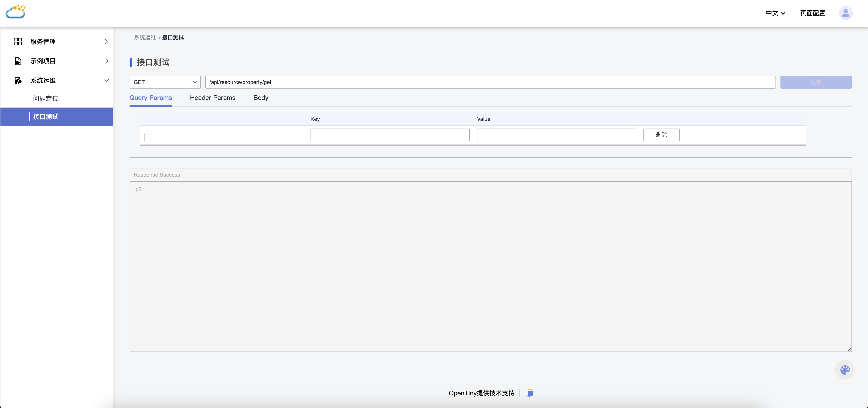Click the 系统运维 edit icon
This screenshot has width=868, height=408.
18,80
